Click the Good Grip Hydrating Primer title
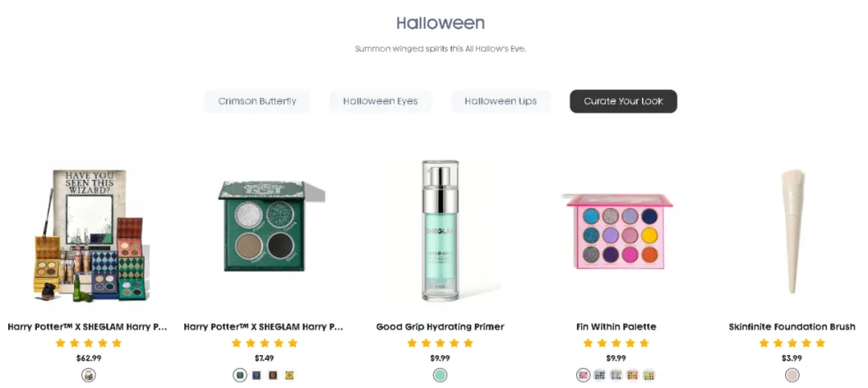 click(440, 327)
